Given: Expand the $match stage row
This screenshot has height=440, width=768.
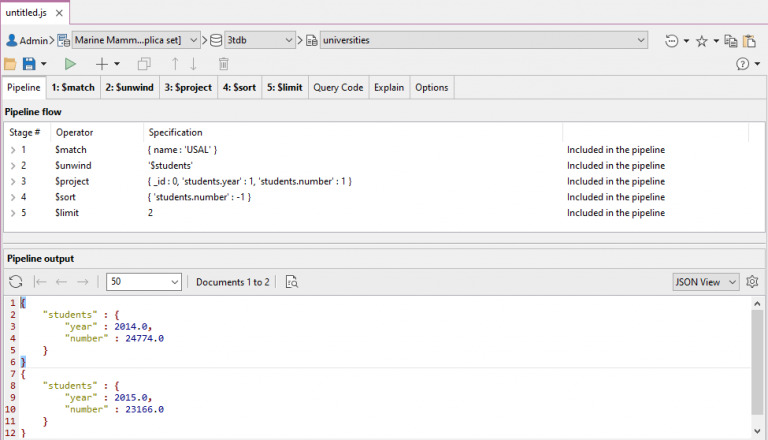Looking at the screenshot, I should (x=12, y=149).
